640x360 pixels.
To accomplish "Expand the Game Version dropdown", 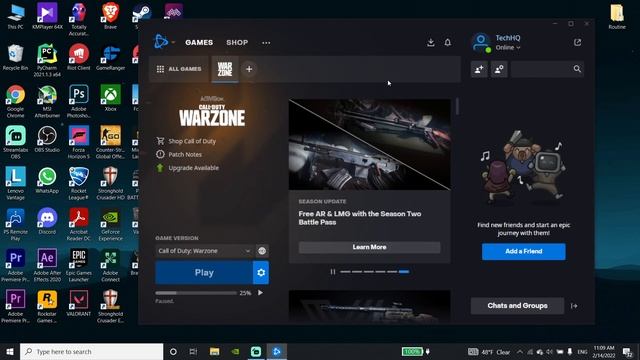I will click(x=204, y=251).
